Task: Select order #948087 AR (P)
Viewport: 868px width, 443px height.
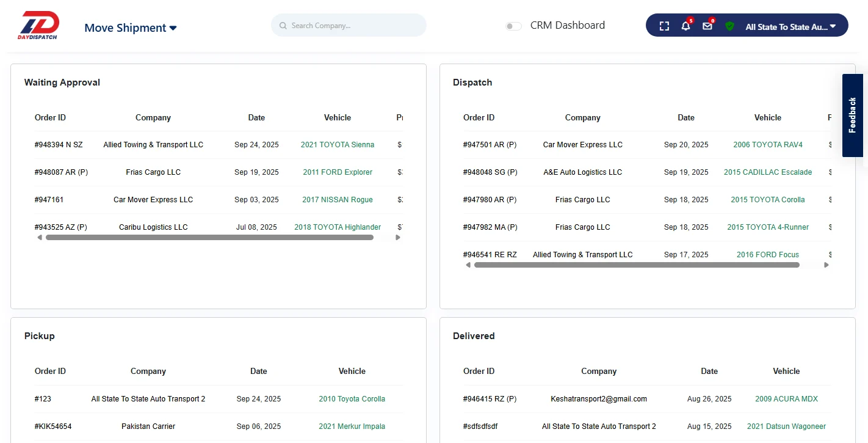Action: pos(61,172)
